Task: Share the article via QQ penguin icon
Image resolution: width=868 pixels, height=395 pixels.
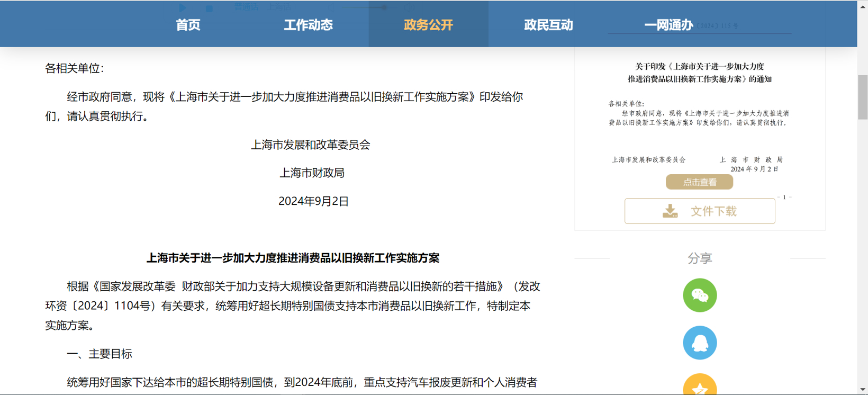Action: (700, 343)
